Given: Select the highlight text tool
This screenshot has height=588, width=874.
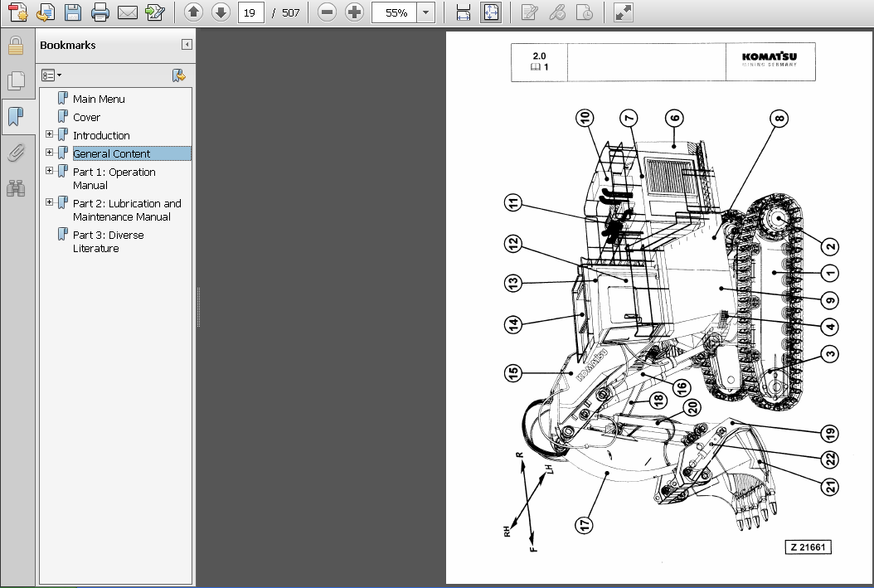Looking at the screenshot, I should (x=557, y=12).
